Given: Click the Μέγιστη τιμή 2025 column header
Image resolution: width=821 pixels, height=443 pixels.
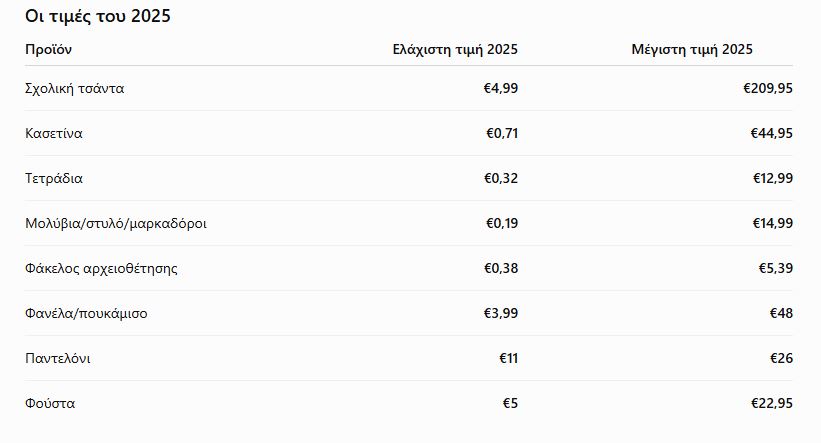Looking at the screenshot, I should pos(692,49).
